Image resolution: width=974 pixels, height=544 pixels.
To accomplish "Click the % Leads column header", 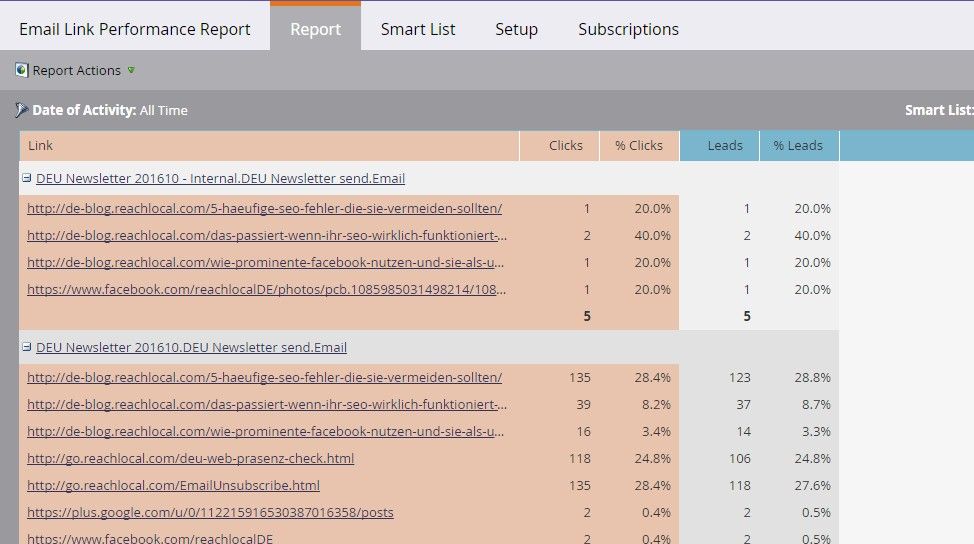I will (x=798, y=146).
